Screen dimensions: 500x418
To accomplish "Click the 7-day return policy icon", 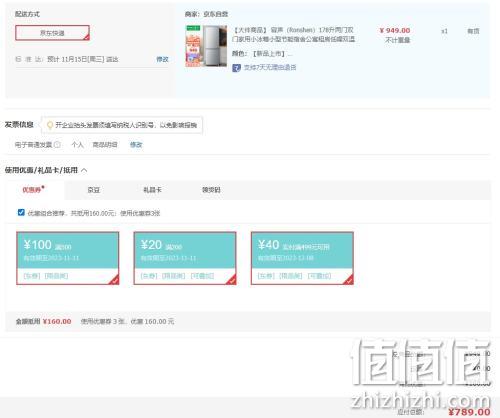I will tap(236, 68).
